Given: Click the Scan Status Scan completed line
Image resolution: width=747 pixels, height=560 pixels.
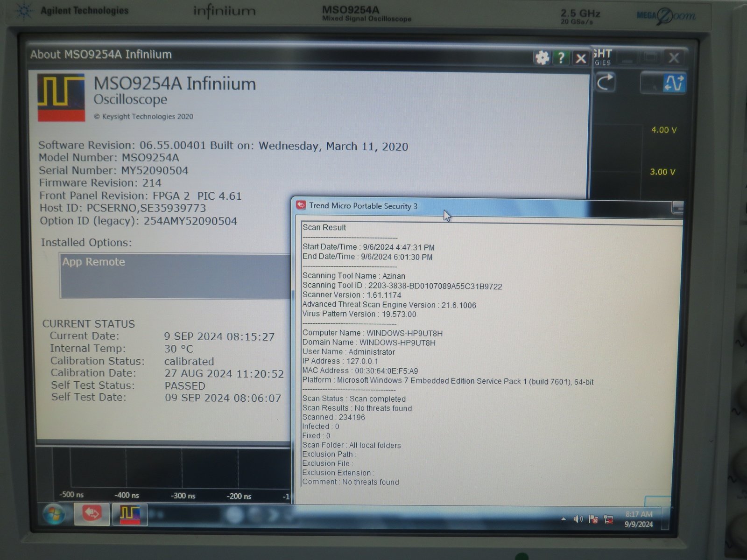Looking at the screenshot, I should 354,399.
